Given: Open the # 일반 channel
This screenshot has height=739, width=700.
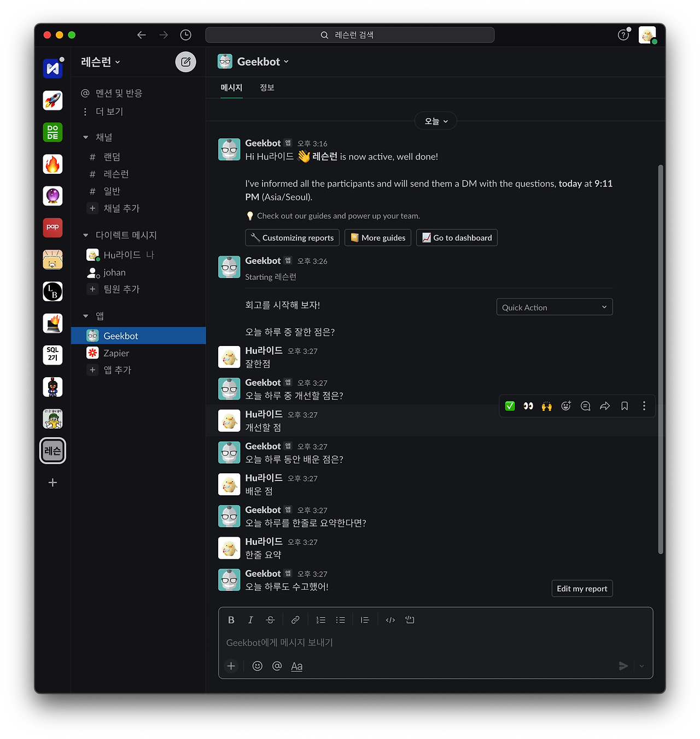Looking at the screenshot, I should click(x=138, y=191).
